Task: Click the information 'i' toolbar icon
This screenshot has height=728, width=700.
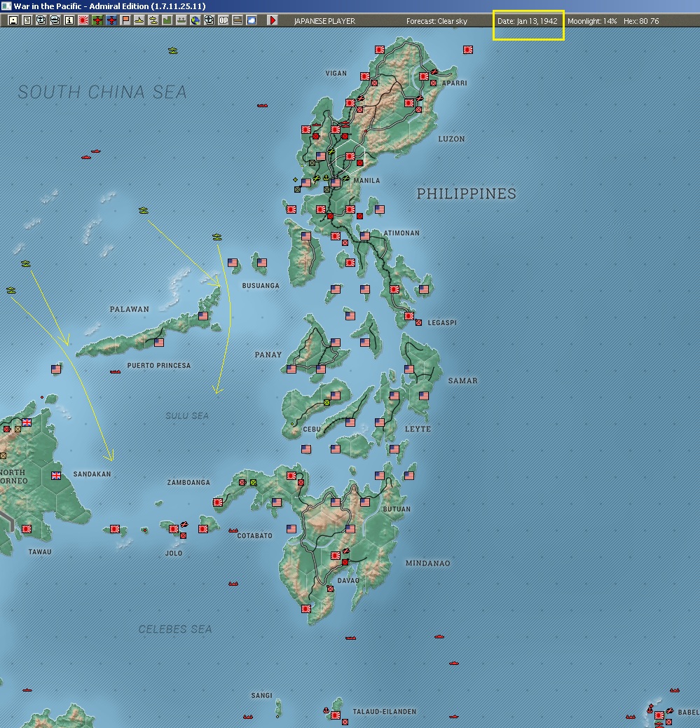Action: [69, 20]
